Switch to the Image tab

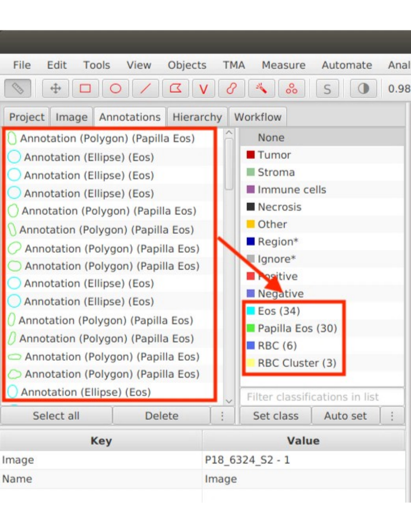(71, 117)
